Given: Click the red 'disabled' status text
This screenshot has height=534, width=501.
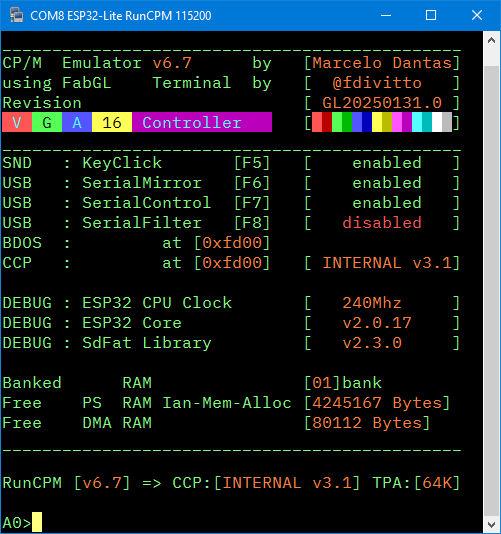Looking at the screenshot, I should (382, 223).
